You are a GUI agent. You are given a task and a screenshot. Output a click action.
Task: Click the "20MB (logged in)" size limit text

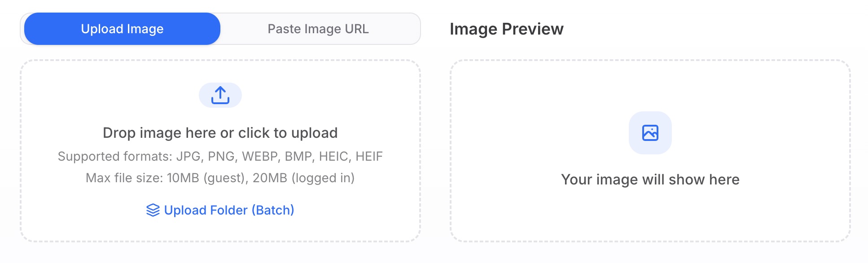coord(303,178)
